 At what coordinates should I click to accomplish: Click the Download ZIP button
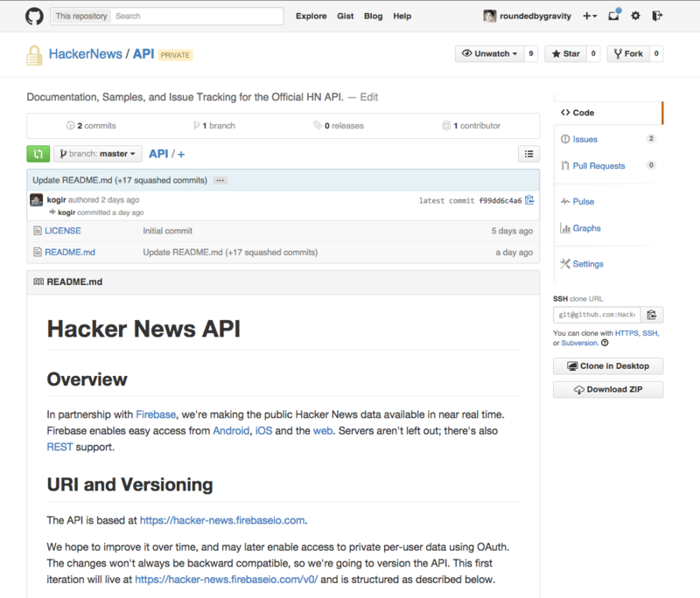coord(607,389)
